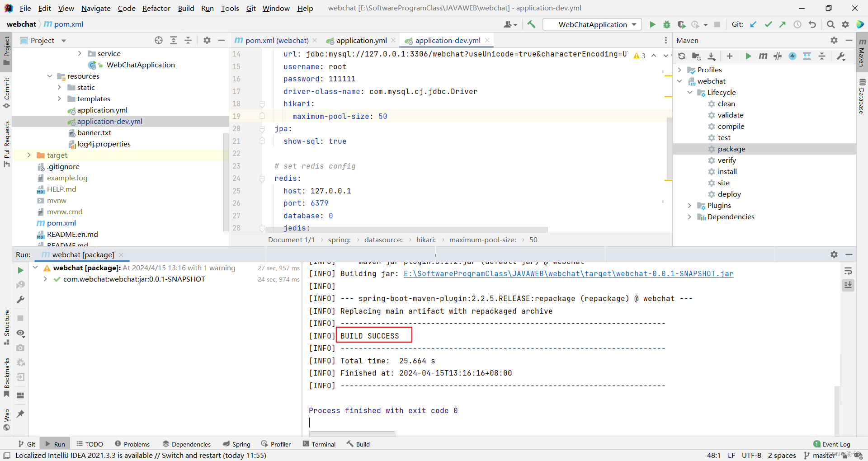Add a Maven project with plus icon
The width and height of the screenshot is (868, 461).
pyautogui.click(x=730, y=56)
